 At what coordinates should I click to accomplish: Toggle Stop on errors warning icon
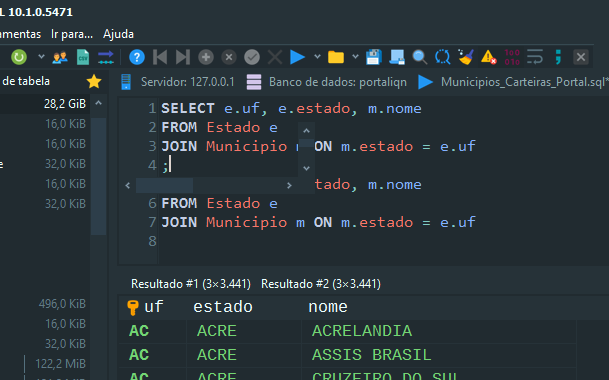[488, 57]
